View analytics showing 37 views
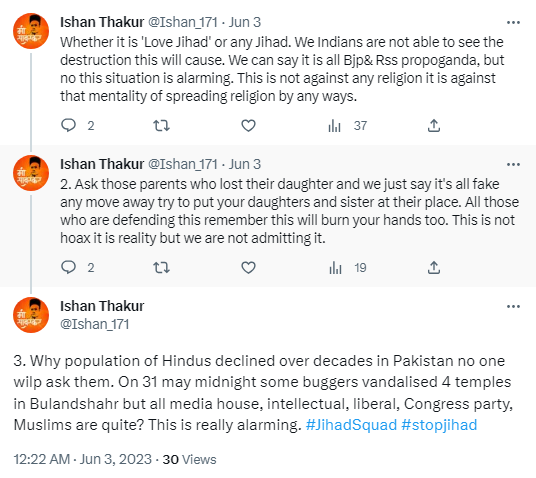536x478 pixels. pos(347,126)
